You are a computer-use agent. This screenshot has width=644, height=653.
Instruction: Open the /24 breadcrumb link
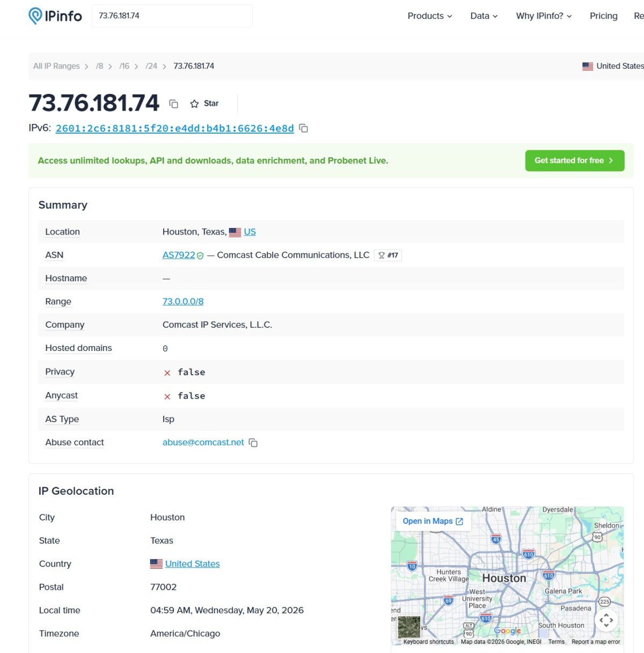pos(151,66)
